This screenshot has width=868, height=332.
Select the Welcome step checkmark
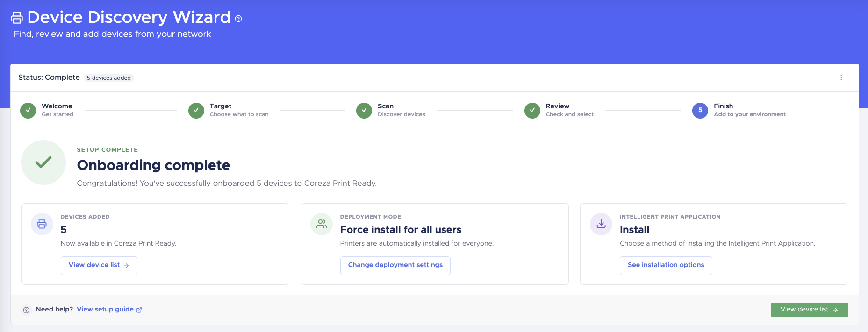coord(28,111)
